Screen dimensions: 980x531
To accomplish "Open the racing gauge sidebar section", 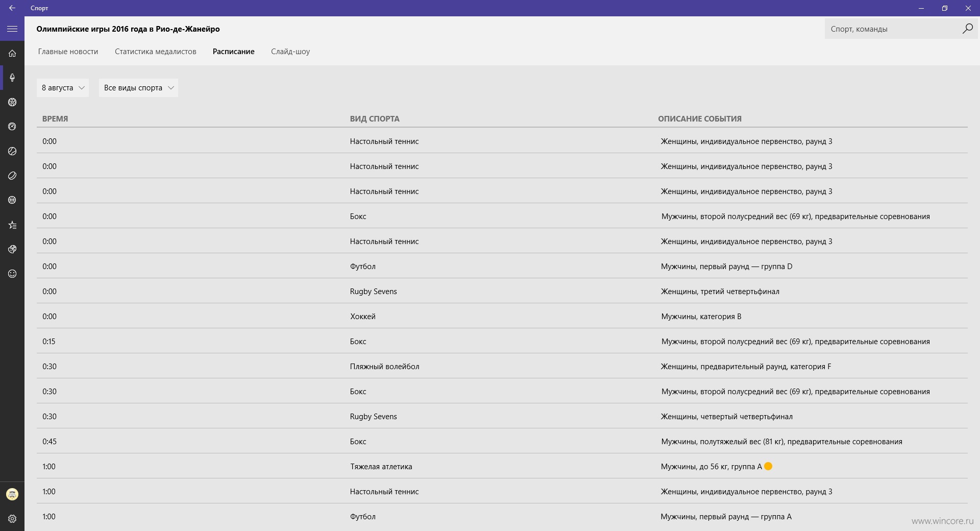I will tap(12, 127).
